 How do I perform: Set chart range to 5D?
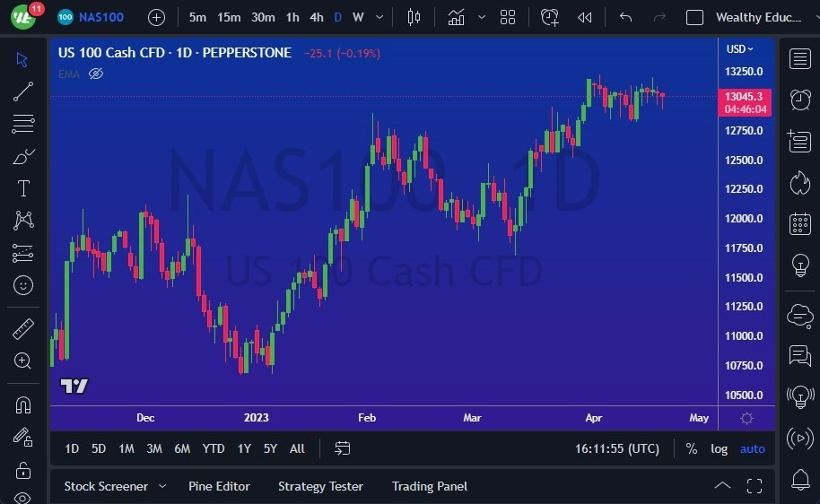click(x=99, y=448)
